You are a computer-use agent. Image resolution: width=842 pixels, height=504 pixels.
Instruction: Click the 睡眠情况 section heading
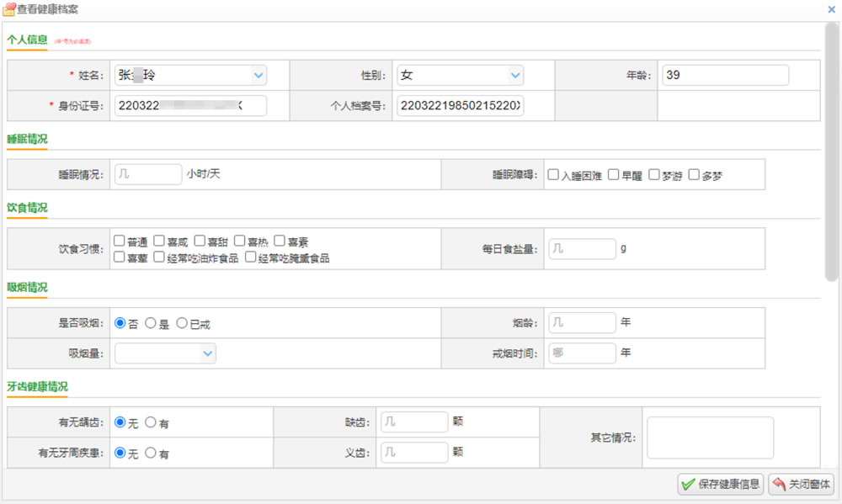click(x=27, y=139)
